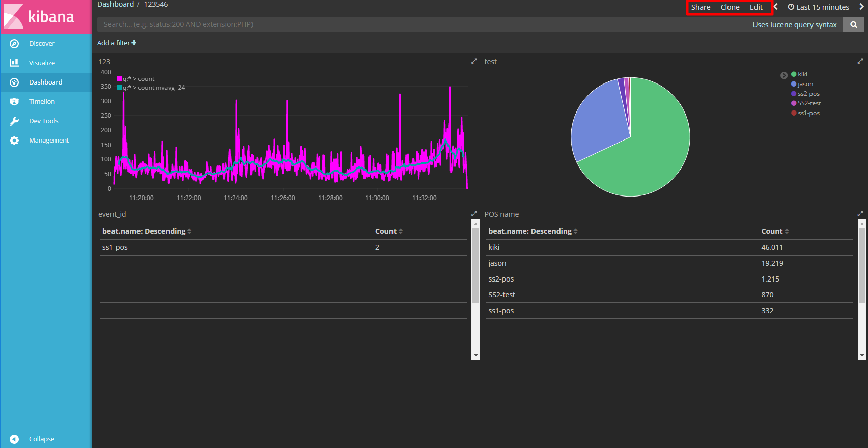The height and width of the screenshot is (448, 868).
Task: Click the kiki green legend dot
Action: tap(794, 74)
